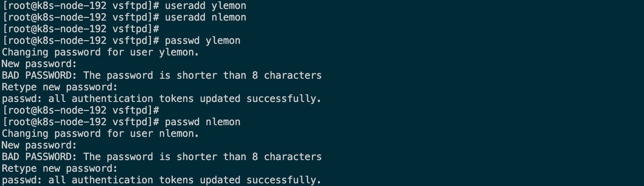Click the first 'tokens updated successfully' message

162,99
